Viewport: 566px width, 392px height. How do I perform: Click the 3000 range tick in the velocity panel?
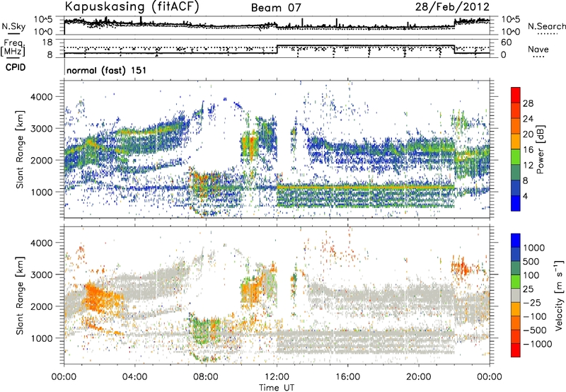pos(41,275)
